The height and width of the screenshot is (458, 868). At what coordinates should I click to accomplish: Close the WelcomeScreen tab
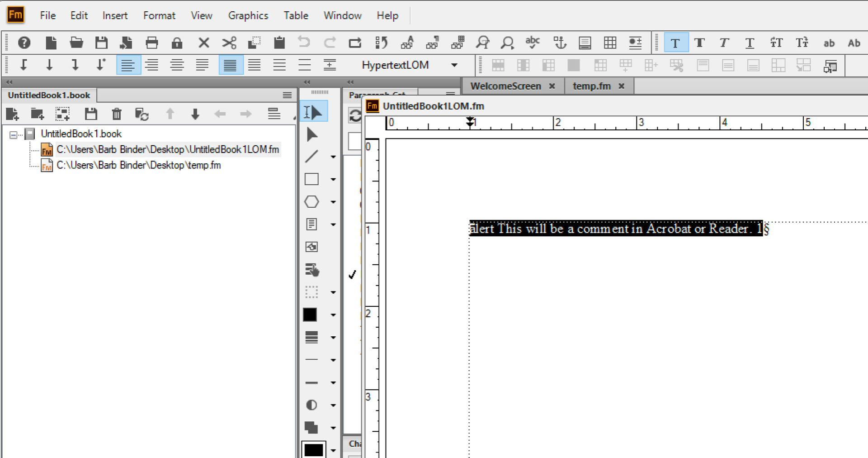click(x=552, y=86)
